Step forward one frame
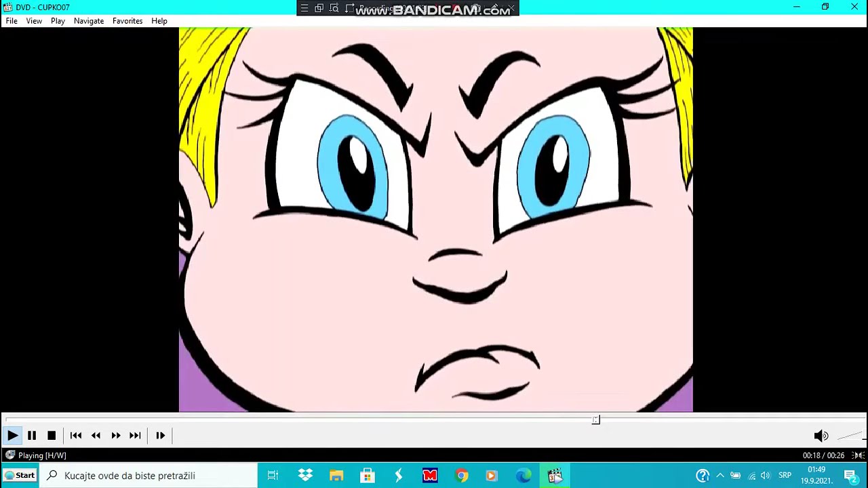The width and height of the screenshot is (868, 488). (x=160, y=435)
